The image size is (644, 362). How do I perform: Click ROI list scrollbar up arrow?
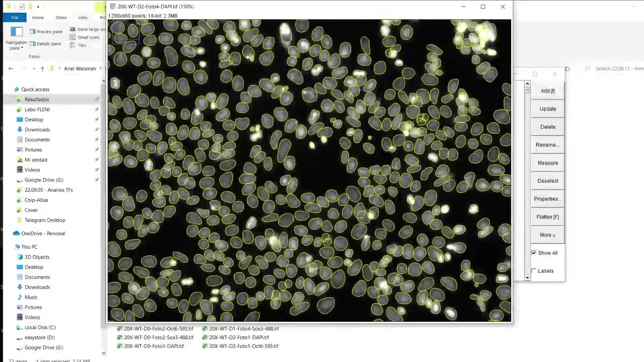click(527, 83)
